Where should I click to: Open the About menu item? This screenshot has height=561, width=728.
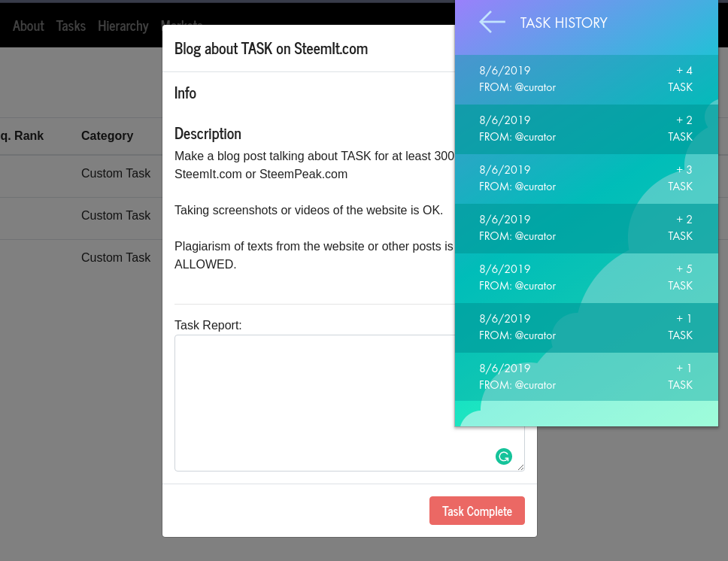coord(29,26)
